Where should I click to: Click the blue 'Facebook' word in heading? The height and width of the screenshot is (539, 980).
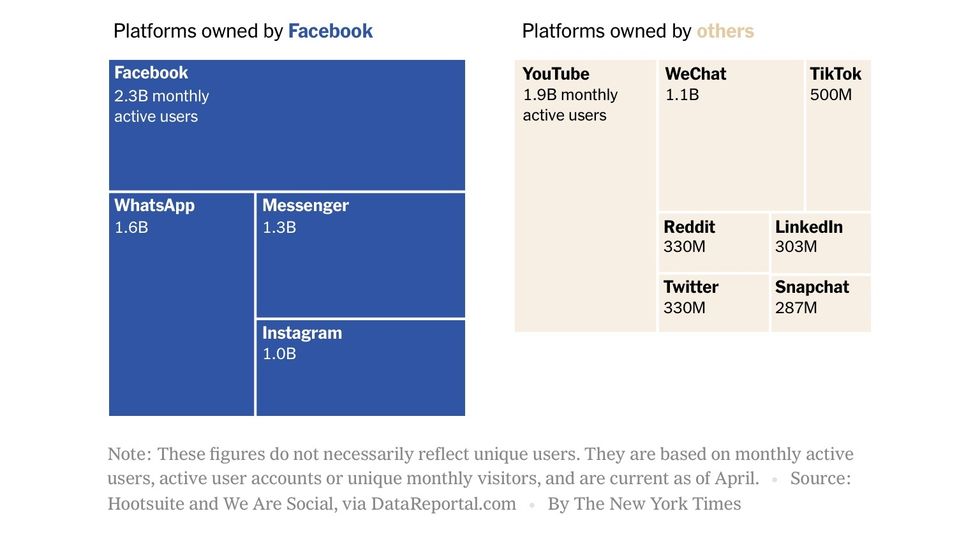point(330,31)
